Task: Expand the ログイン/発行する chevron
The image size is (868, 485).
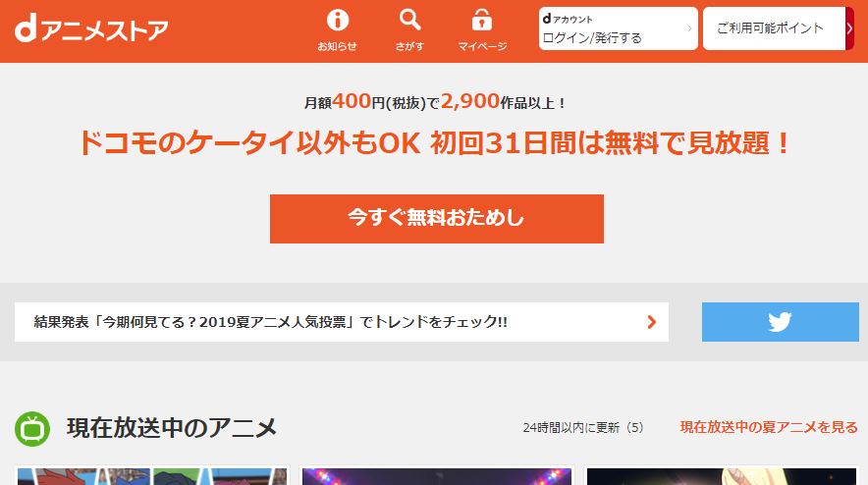Action: (689, 28)
